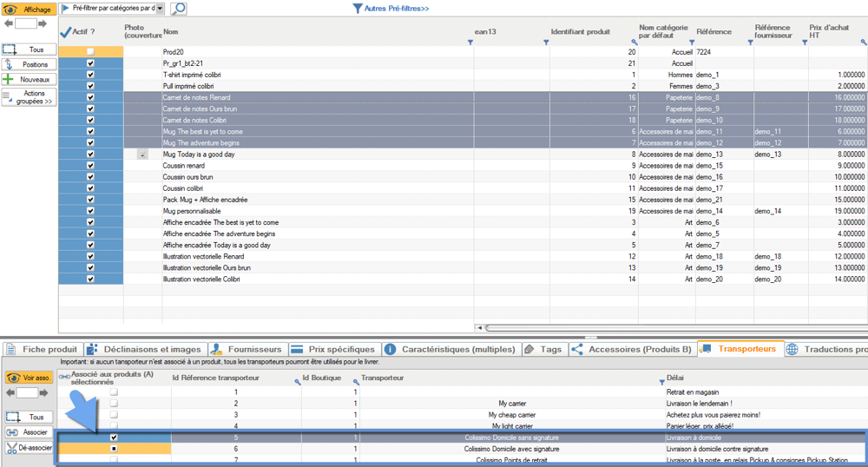868x467 pixels.
Task: Click the product grid horizontal scrollbar
Action: pyautogui.click(x=676, y=327)
